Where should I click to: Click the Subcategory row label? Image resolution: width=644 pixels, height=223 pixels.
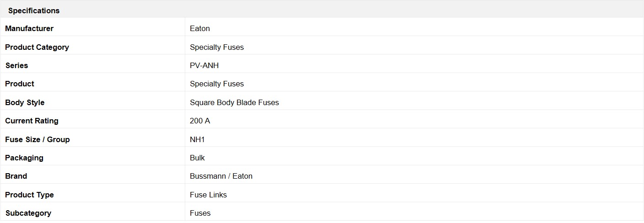[28, 213]
